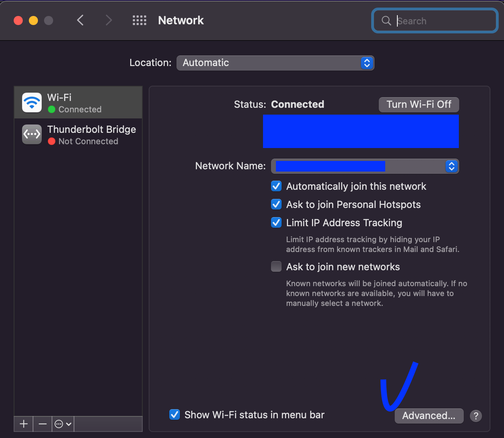504x438 pixels.
Task: Add a network service with plus
Action: click(x=24, y=424)
